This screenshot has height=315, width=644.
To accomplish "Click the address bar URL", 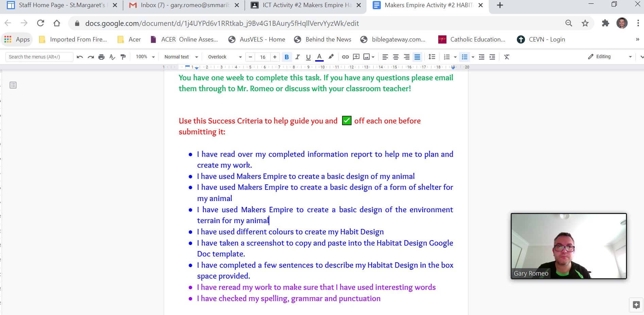I will coord(222,23).
